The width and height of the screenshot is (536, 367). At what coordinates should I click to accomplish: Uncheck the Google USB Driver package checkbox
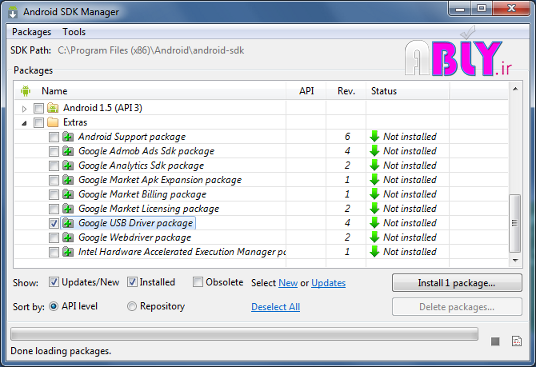click(x=54, y=223)
